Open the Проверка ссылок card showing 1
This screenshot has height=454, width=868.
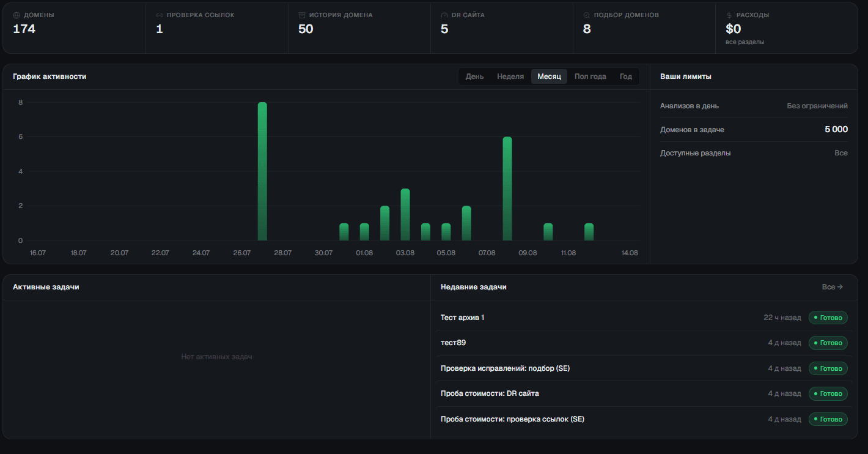[x=217, y=28]
